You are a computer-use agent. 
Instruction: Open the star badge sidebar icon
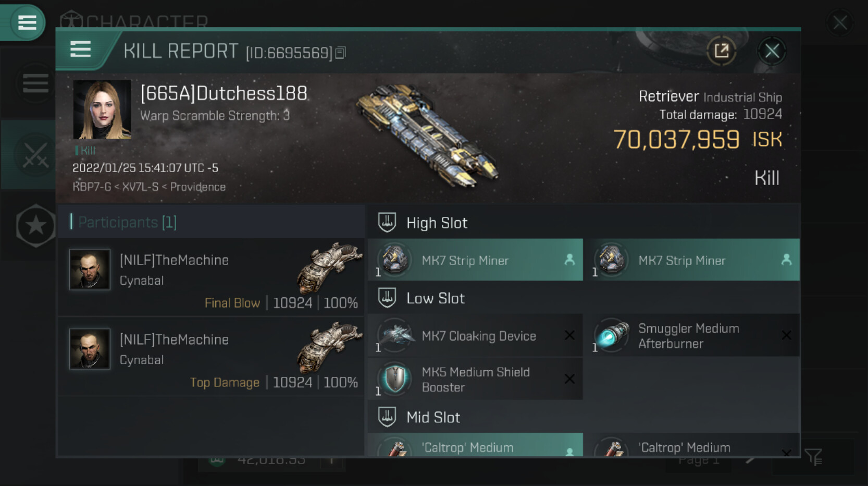click(x=35, y=226)
